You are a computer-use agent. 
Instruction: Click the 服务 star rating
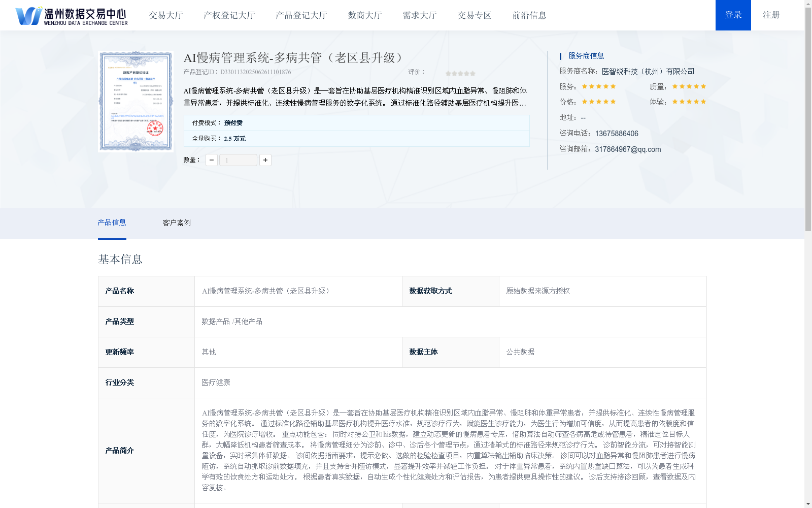click(x=599, y=86)
